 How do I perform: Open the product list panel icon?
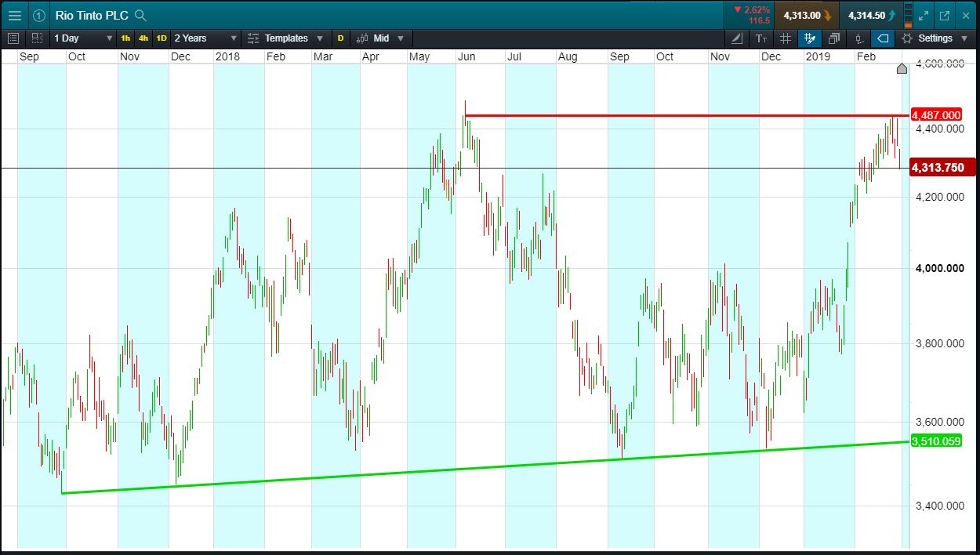point(13,38)
